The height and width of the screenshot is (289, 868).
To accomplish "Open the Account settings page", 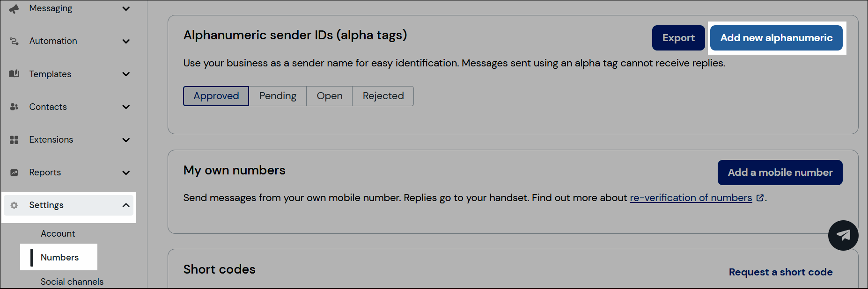I will pyautogui.click(x=58, y=233).
